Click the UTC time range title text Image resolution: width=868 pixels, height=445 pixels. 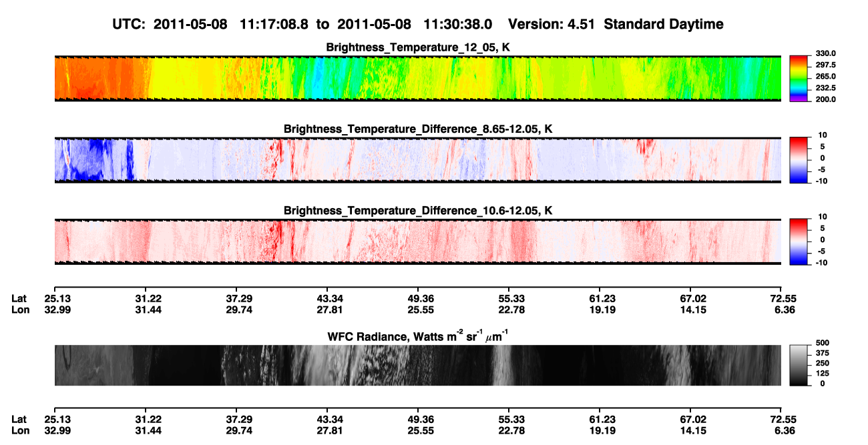(418, 24)
